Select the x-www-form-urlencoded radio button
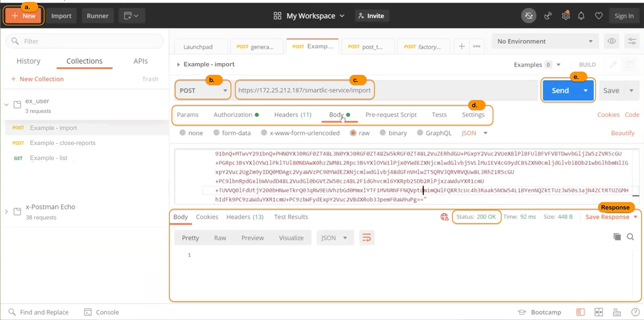 pyautogui.click(x=264, y=133)
